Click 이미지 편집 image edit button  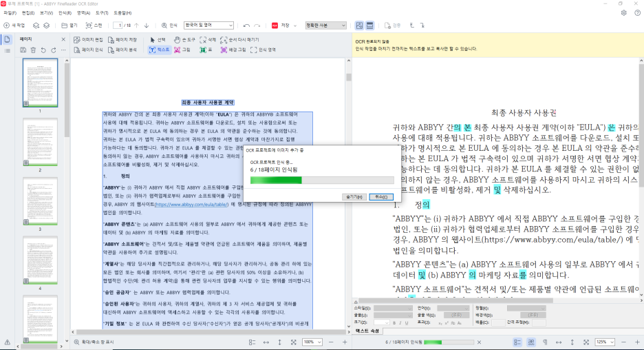click(x=88, y=40)
